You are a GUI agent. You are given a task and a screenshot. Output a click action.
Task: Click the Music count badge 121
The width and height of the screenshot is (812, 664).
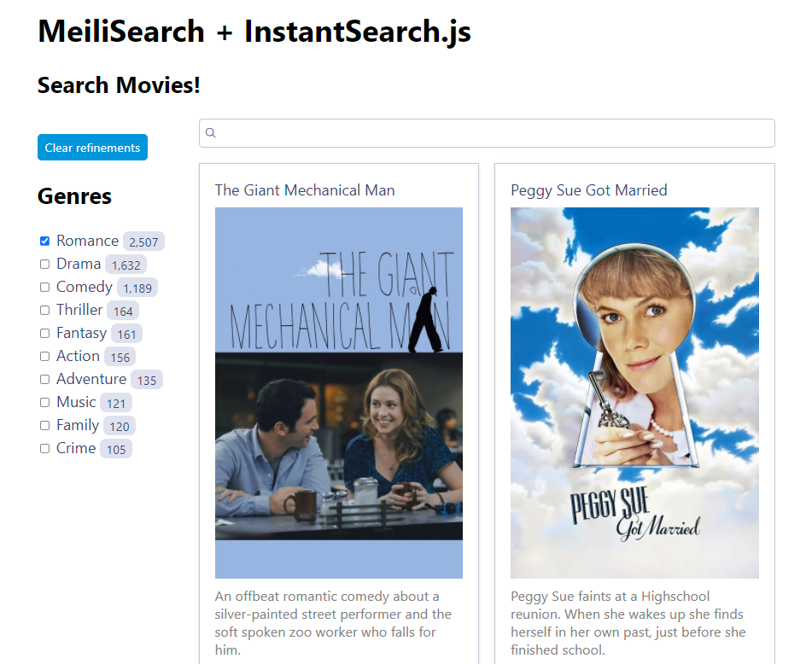[x=116, y=403]
